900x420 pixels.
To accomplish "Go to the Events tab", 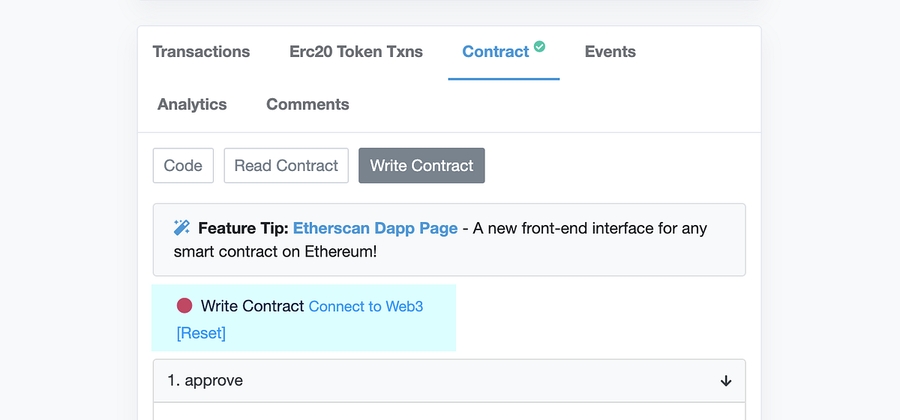I will [610, 52].
